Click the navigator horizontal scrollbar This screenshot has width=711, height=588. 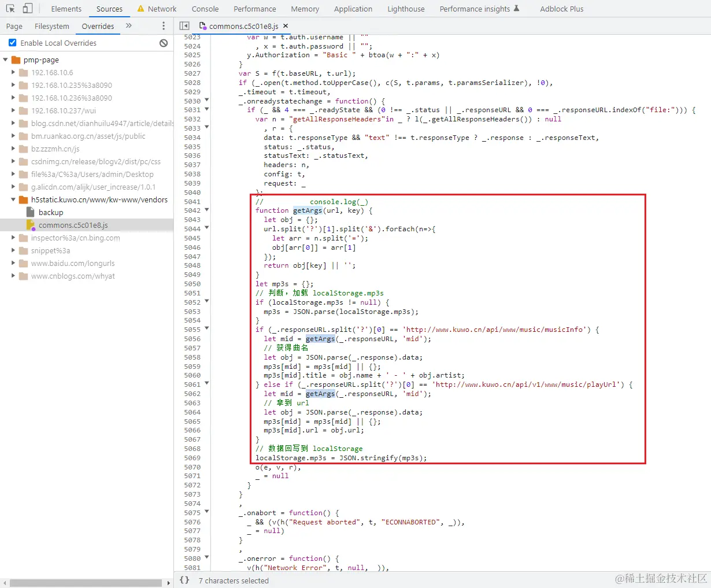tap(86, 583)
